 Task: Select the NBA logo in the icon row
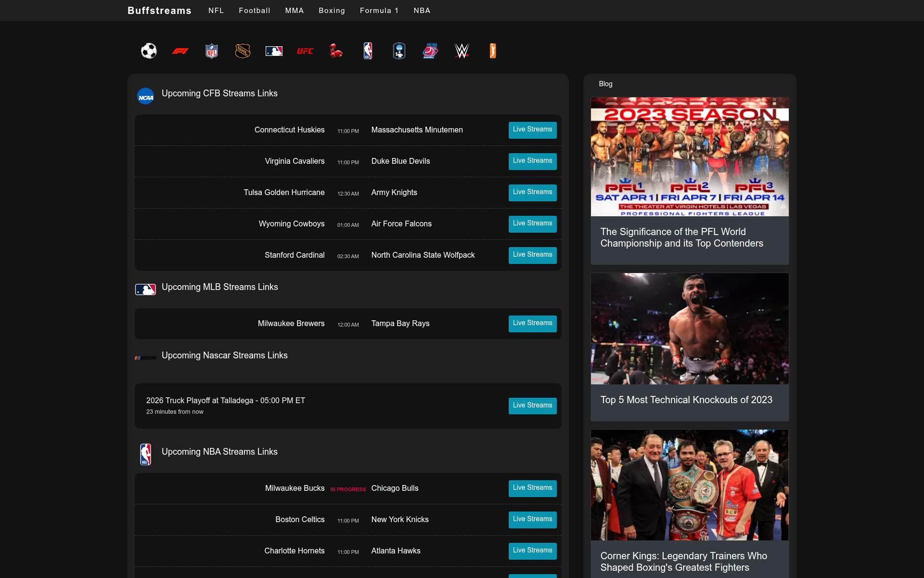tap(368, 51)
